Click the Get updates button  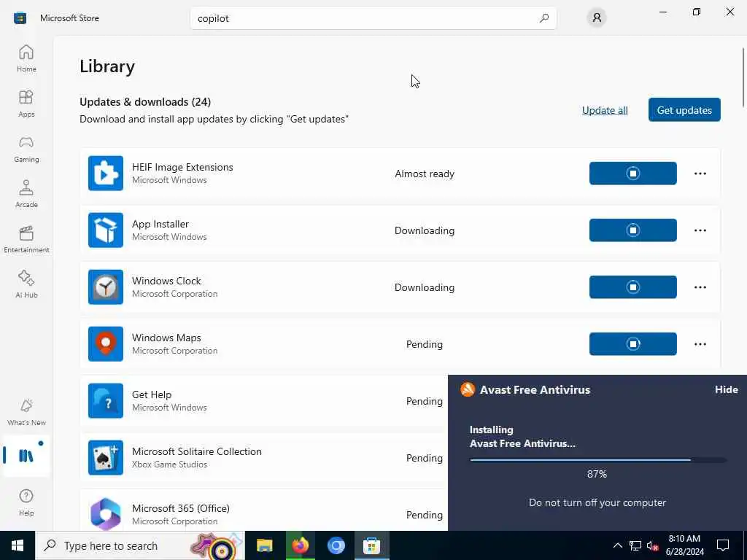[x=684, y=110]
